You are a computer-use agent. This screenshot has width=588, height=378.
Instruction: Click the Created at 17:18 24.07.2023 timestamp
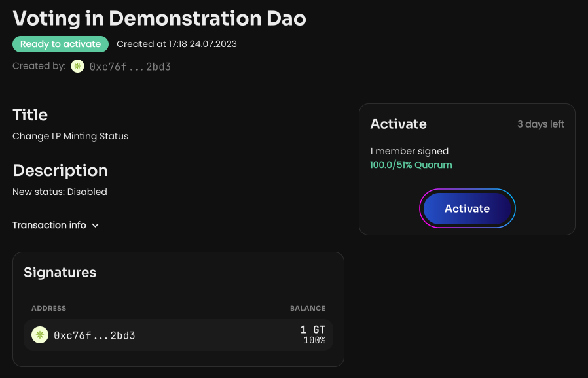pyautogui.click(x=177, y=44)
